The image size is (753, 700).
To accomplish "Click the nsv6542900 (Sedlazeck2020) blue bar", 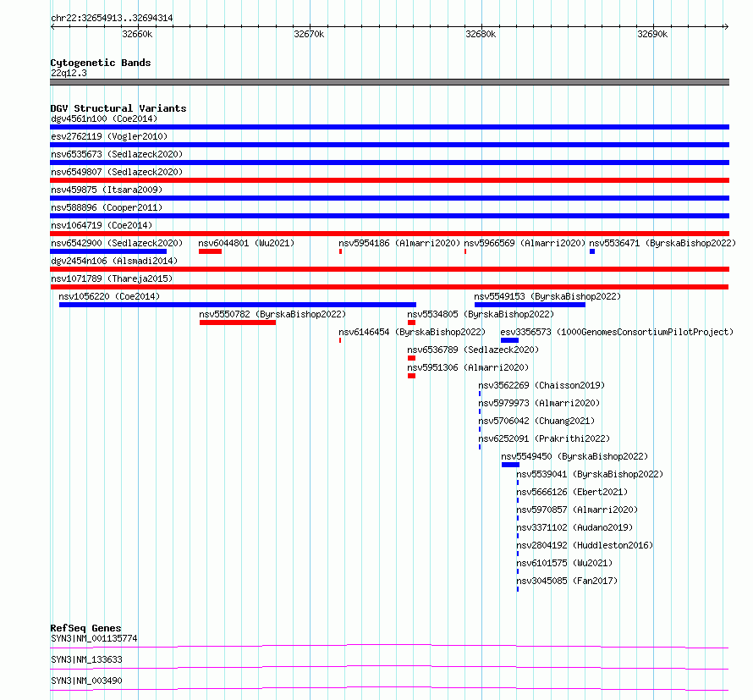I will click(x=108, y=251).
